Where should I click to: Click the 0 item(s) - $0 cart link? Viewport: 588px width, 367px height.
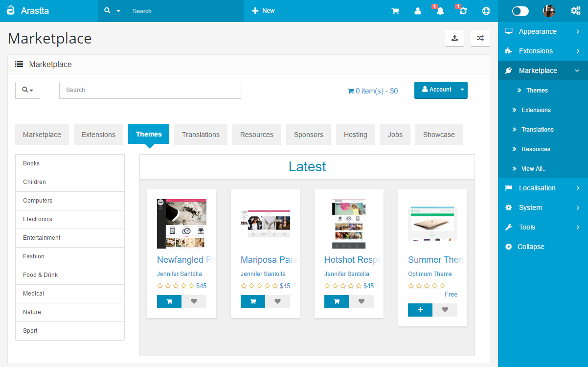372,91
